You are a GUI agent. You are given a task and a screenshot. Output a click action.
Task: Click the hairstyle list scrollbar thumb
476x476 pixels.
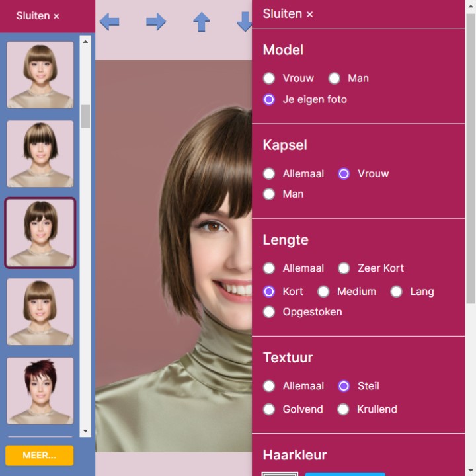85,116
